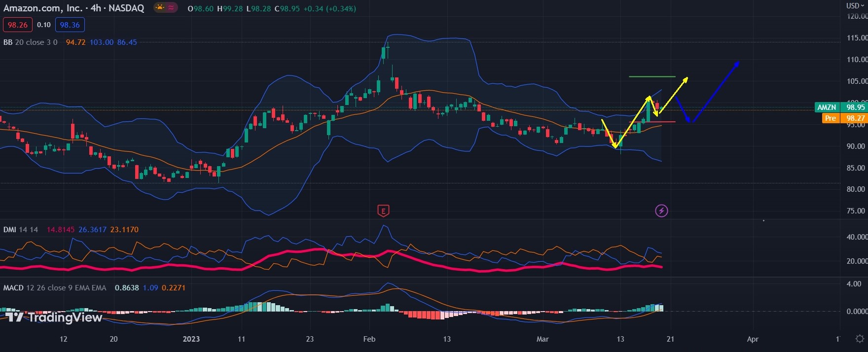
Task: Click the 105.00 price axis label
Action: (x=857, y=81)
